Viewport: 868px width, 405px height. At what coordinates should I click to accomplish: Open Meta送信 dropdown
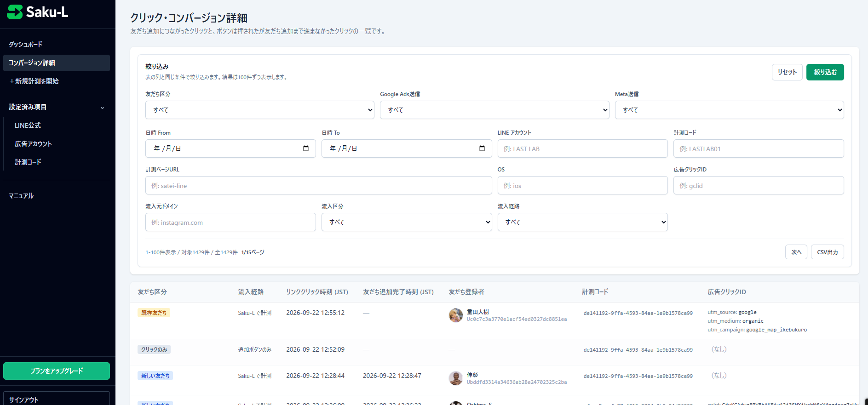(x=729, y=110)
